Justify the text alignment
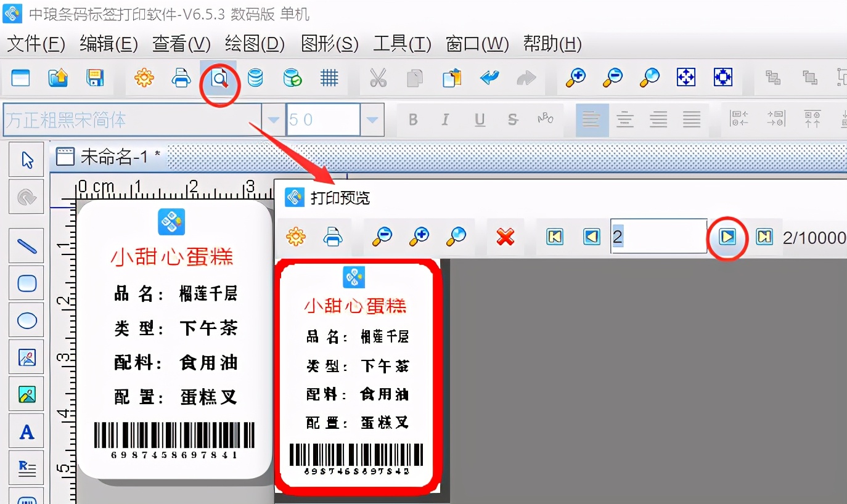The width and height of the screenshot is (847, 504). (x=692, y=120)
